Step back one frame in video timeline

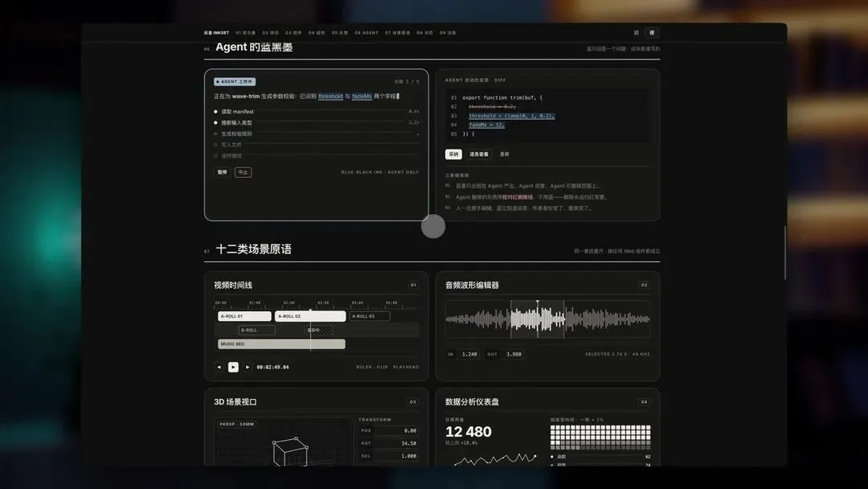click(219, 368)
